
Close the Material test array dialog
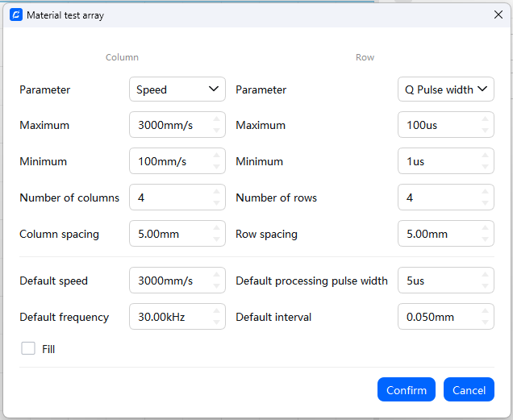497,15
